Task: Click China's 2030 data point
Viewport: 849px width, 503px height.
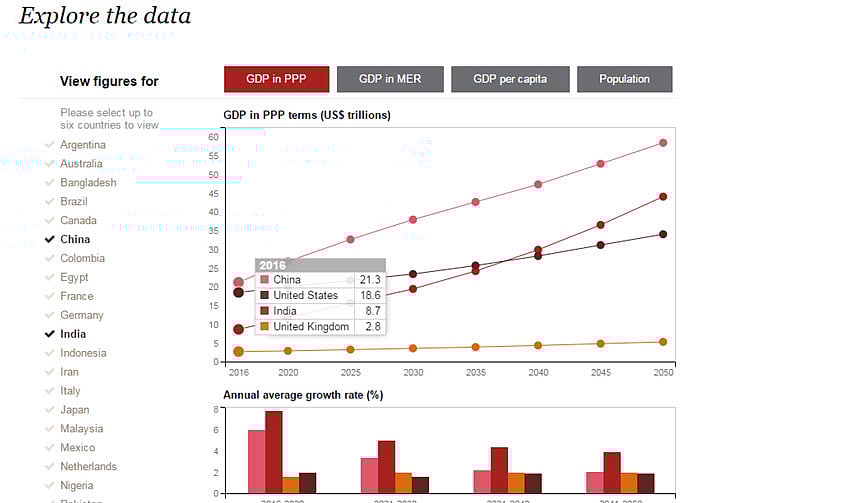Action: coord(413,220)
